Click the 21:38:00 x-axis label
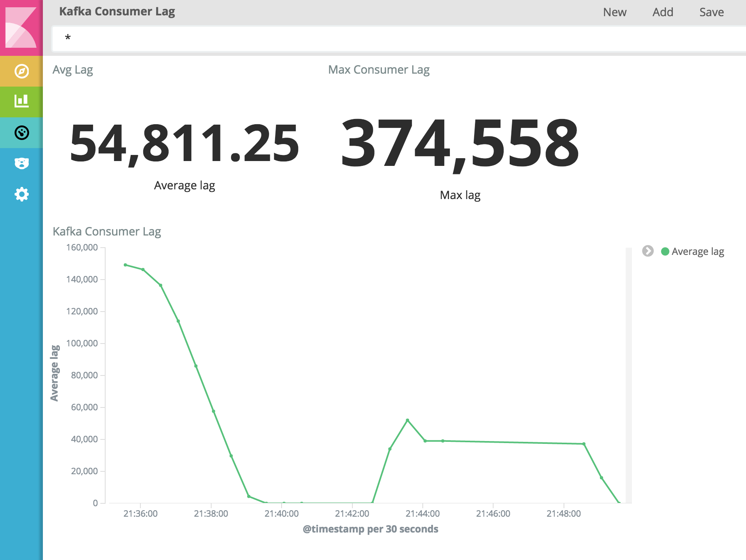This screenshot has width=746, height=560. point(211,513)
